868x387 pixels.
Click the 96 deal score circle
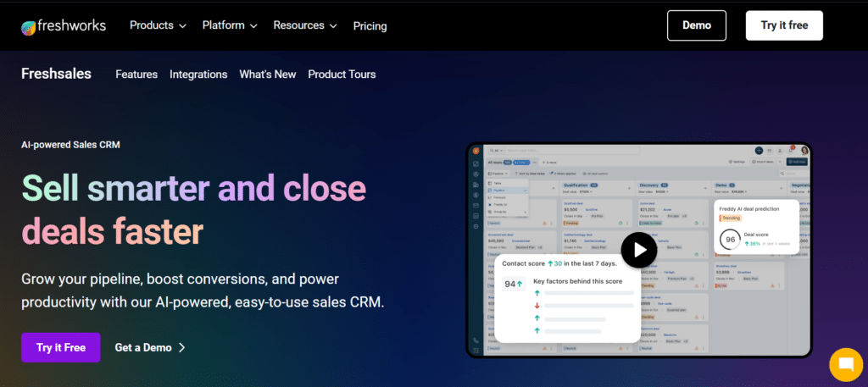click(x=730, y=240)
